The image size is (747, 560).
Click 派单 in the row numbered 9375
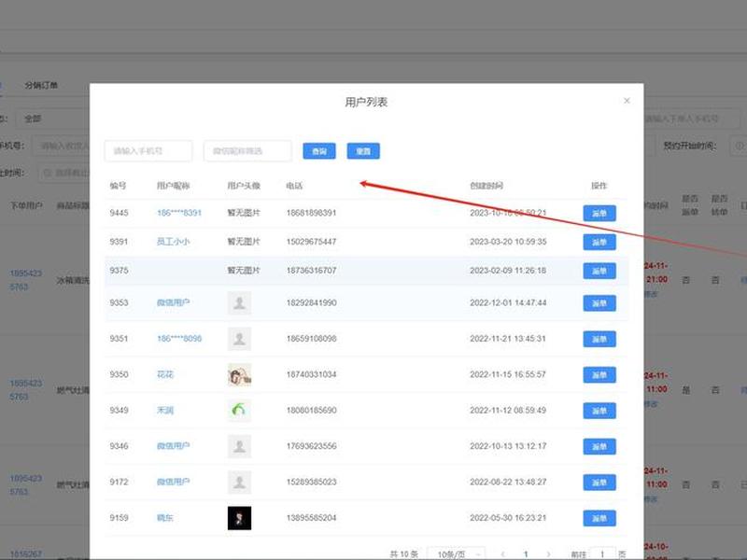click(x=599, y=271)
